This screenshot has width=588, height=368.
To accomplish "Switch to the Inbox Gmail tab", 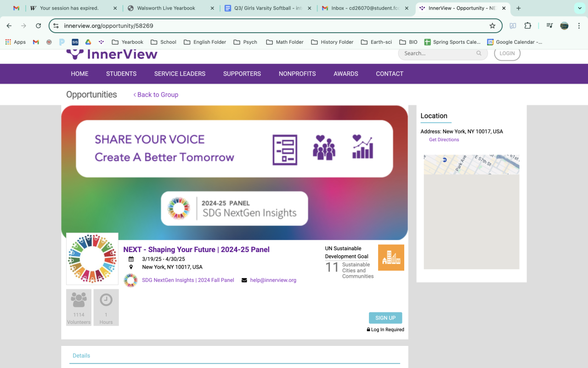I will (x=365, y=8).
